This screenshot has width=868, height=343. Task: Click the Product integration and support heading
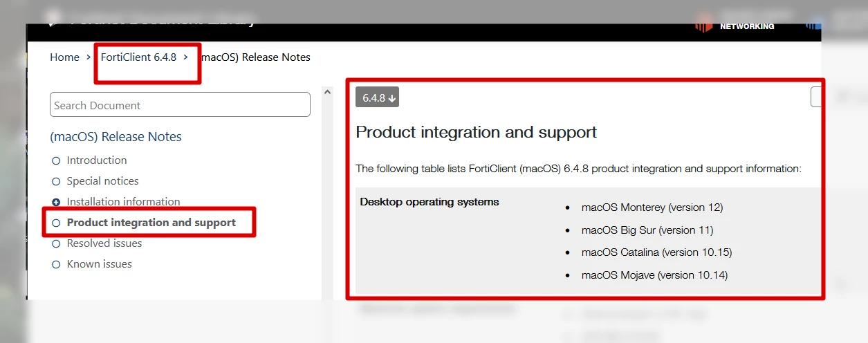pyautogui.click(x=476, y=132)
